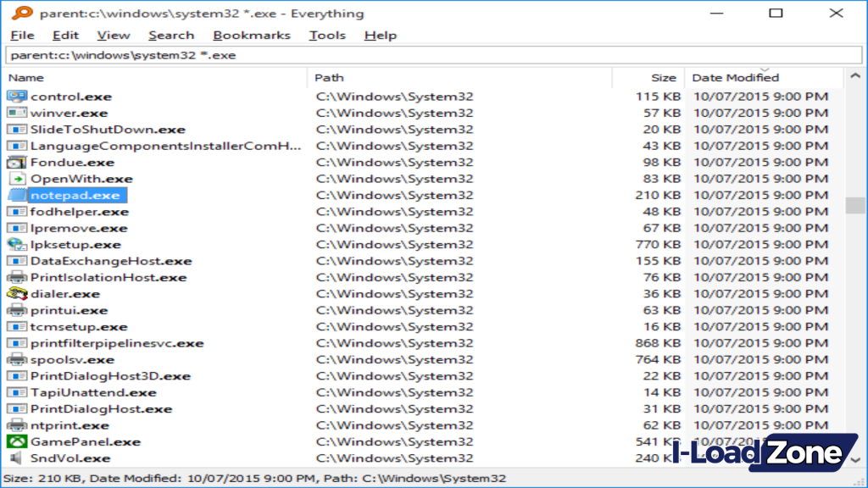Select the notepad.exe file icon
This screenshot has width=868, height=488.
19,194
